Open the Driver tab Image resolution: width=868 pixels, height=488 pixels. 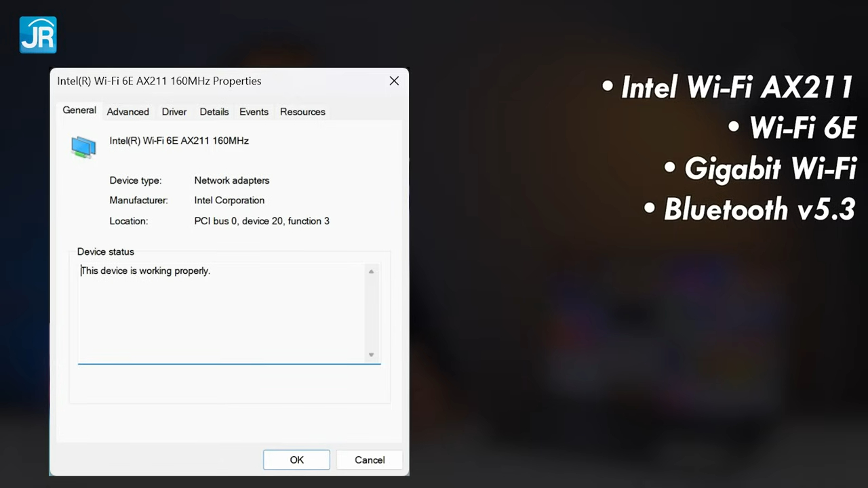coord(174,111)
